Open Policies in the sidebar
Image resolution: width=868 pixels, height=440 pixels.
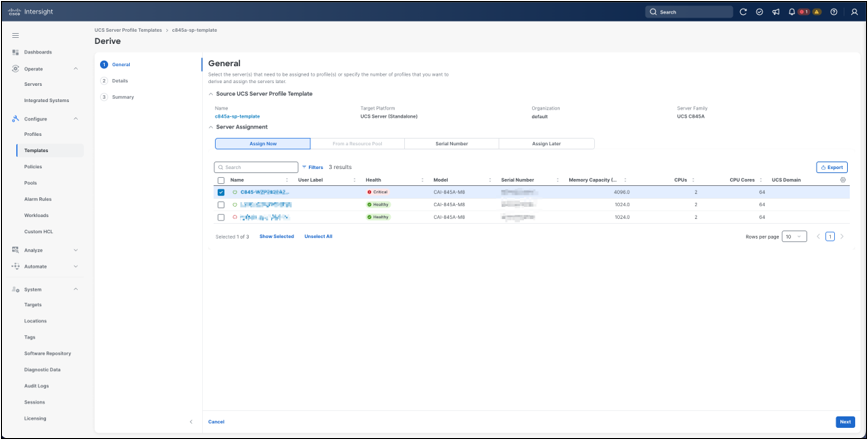click(33, 167)
